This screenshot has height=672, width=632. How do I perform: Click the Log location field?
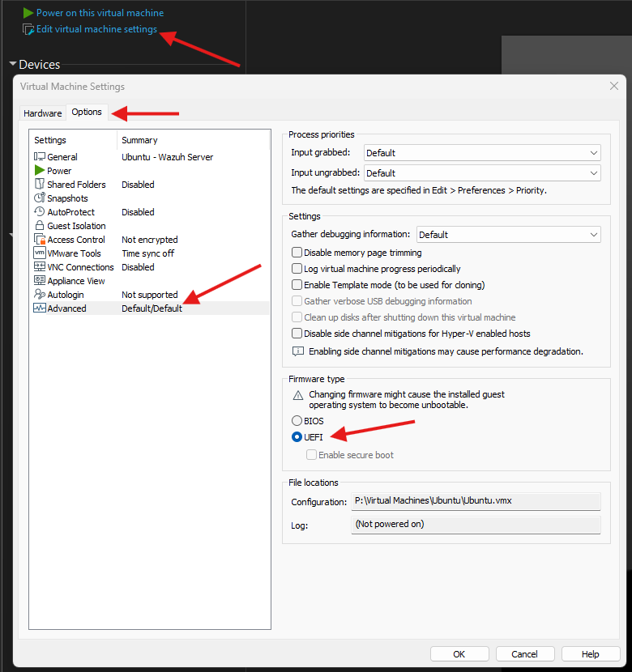pyautogui.click(x=476, y=525)
